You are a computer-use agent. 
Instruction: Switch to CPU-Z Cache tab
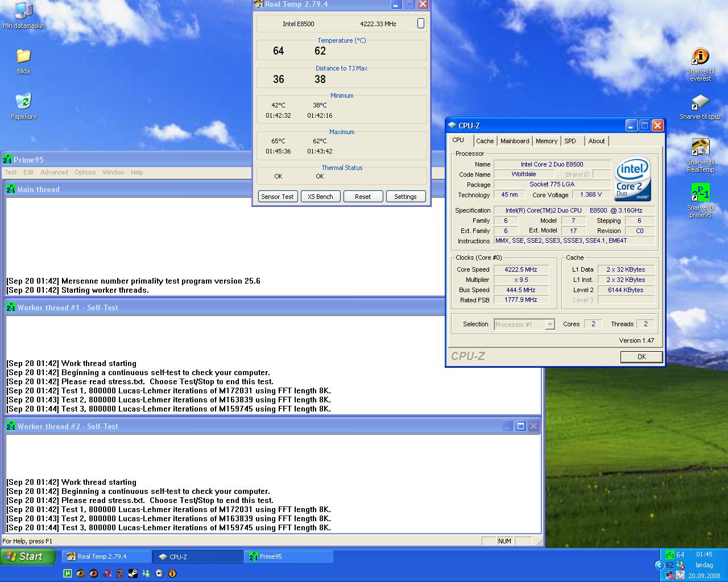click(485, 141)
